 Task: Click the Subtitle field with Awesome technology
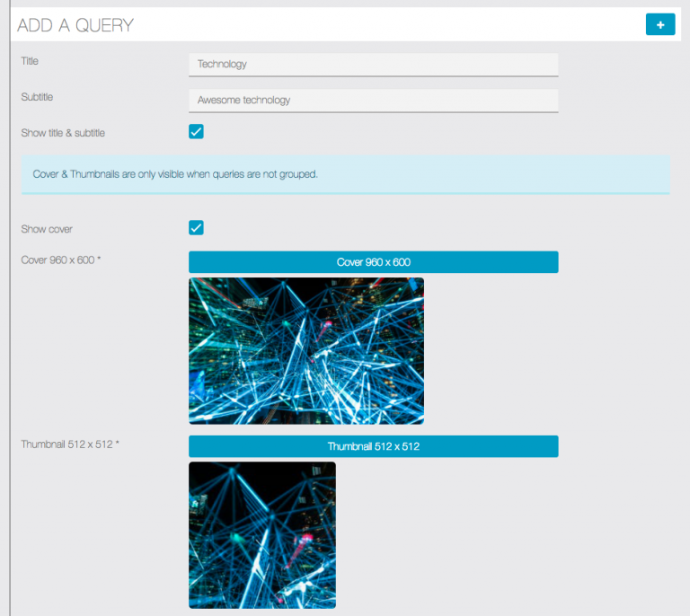click(x=373, y=101)
